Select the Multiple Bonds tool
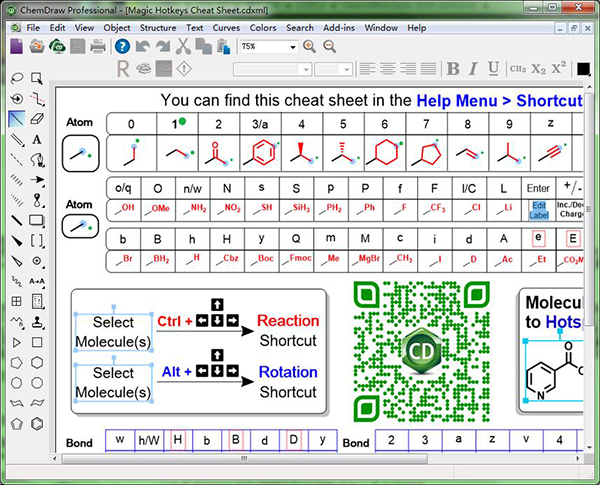600x485 pixels. (16, 139)
